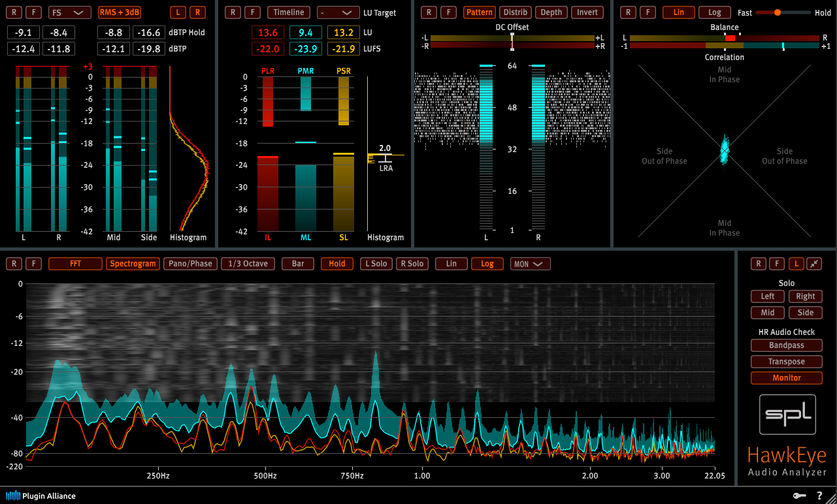
Task: Open help with the question mark icon
Action: click(x=819, y=496)
